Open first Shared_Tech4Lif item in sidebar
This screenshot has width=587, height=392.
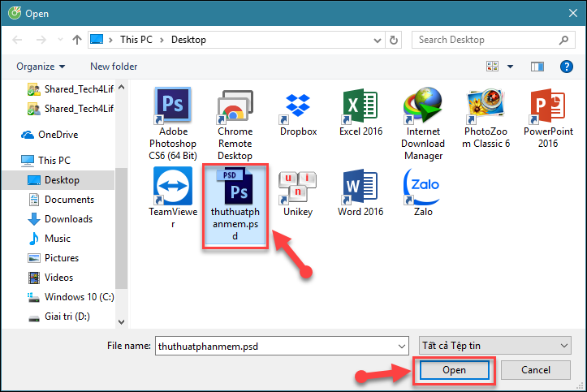pyautogui.click(x=71, y=89)
